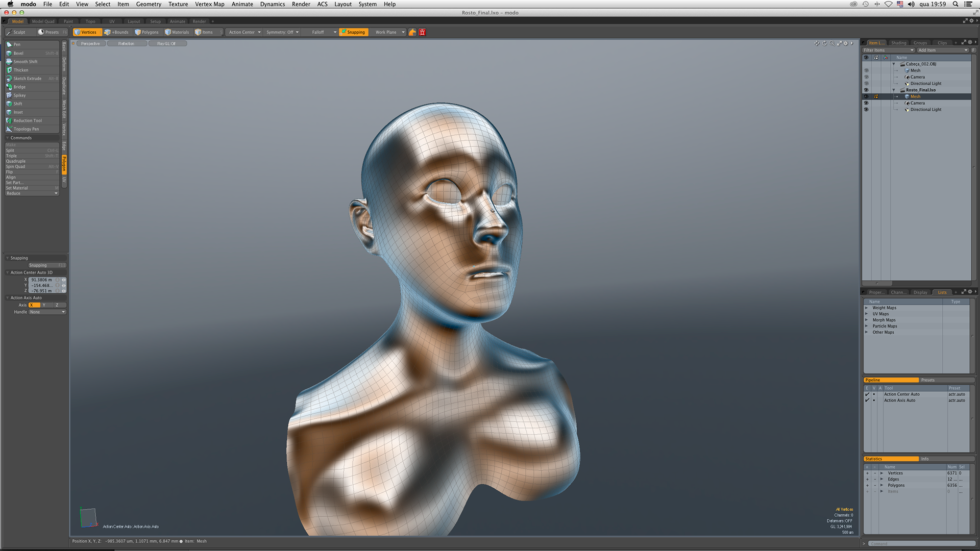
Task: Choose the Topology Pen tool
Action: click(26, 129)
